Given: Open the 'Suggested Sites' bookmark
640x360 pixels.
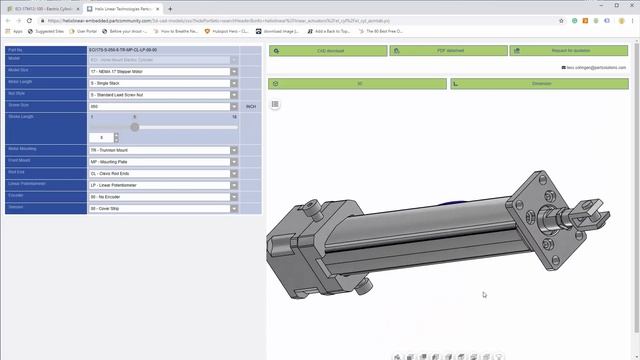Looking at the screenshot, I should [46, 31].
